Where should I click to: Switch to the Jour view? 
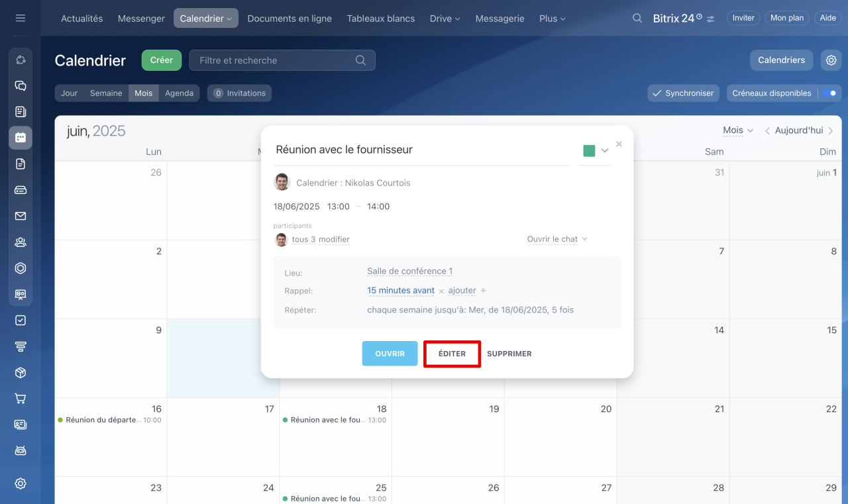[70, 93]
